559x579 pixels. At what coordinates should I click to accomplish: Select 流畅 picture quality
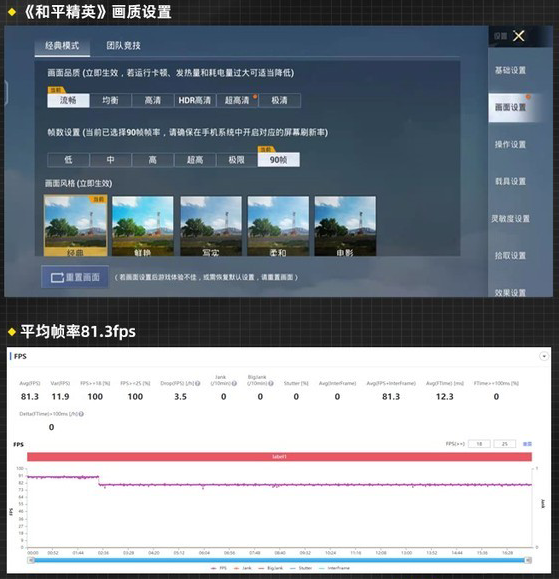(68, 100)
